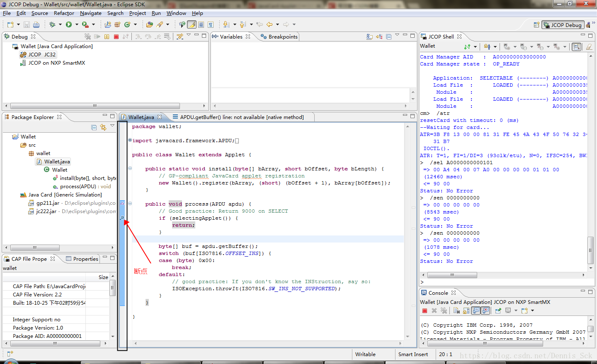Image resolution: width=597 pixels, height=364 pixels.
Task: Toggle the JCOP Shell magnifier view button
Action: pos(576,47)
